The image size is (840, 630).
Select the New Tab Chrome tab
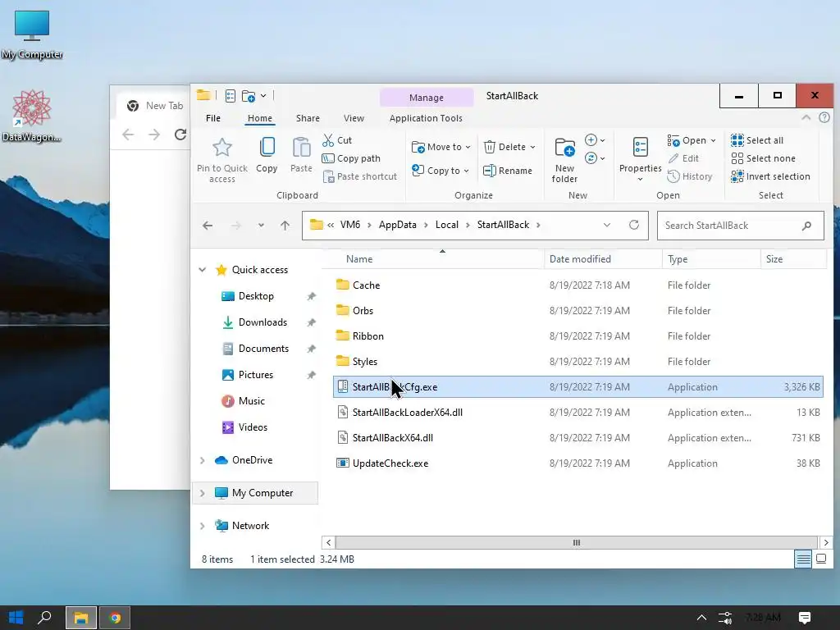point(155,106)
